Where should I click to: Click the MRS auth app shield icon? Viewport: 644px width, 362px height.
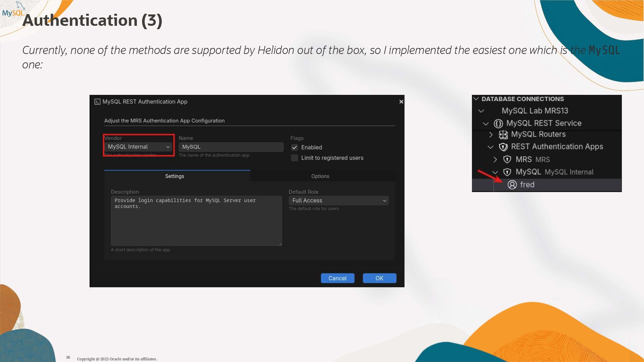click(x=507, y=160)
